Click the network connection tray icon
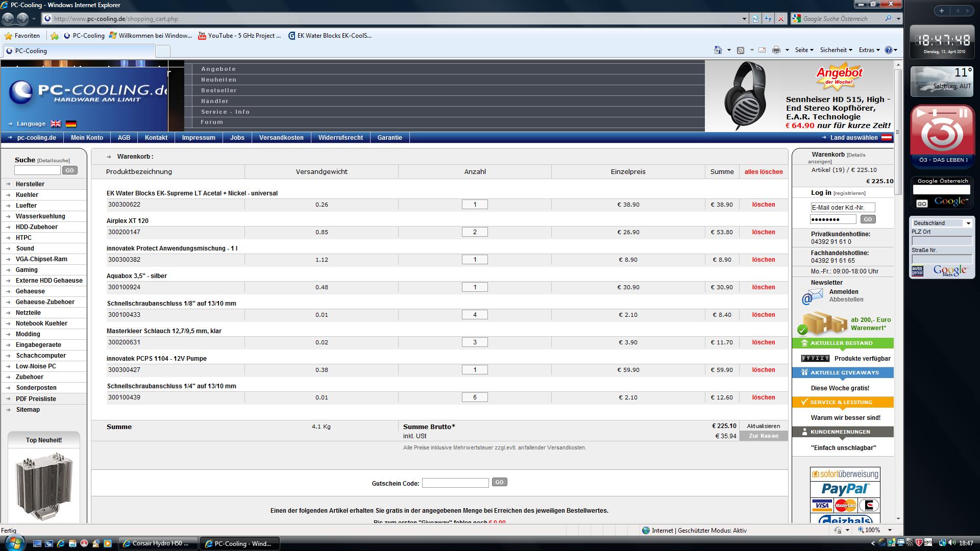This screenshot has width=980, height=551. coord(942,543)
